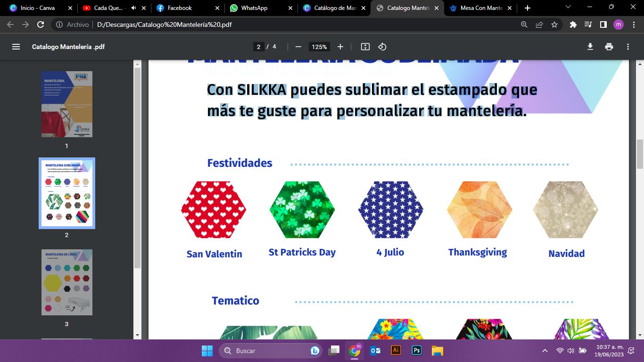Click the Thanksgiving leaves hexagon
The height and width of the screenshot is (362, 644).
click(479, 210)
